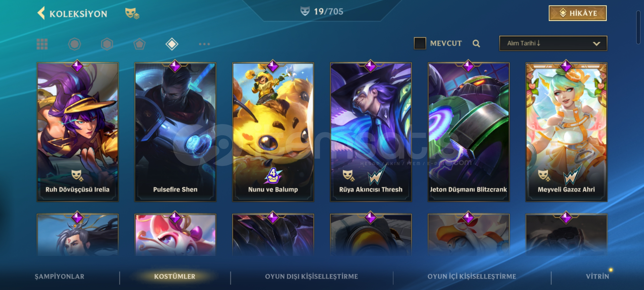Select Ruh Dövüşçüsü Irelia skin card
644x290 pixels.
[x=78, y=132]
